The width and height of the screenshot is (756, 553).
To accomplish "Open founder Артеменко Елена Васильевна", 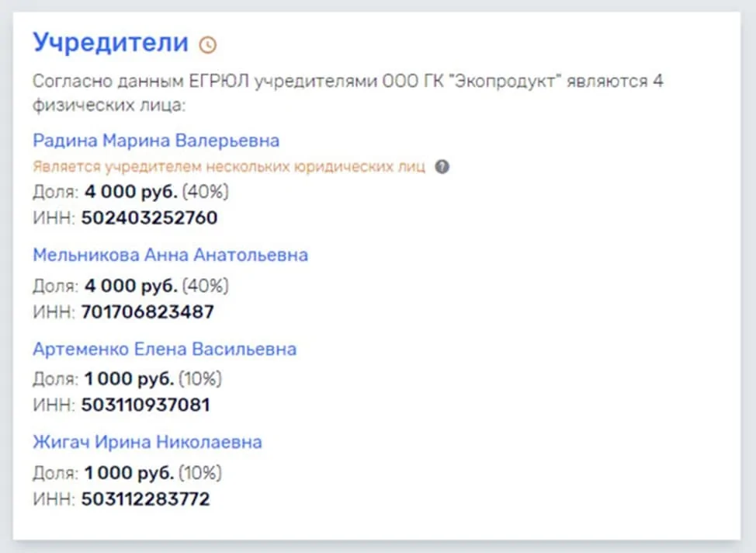I will point(165,349).
